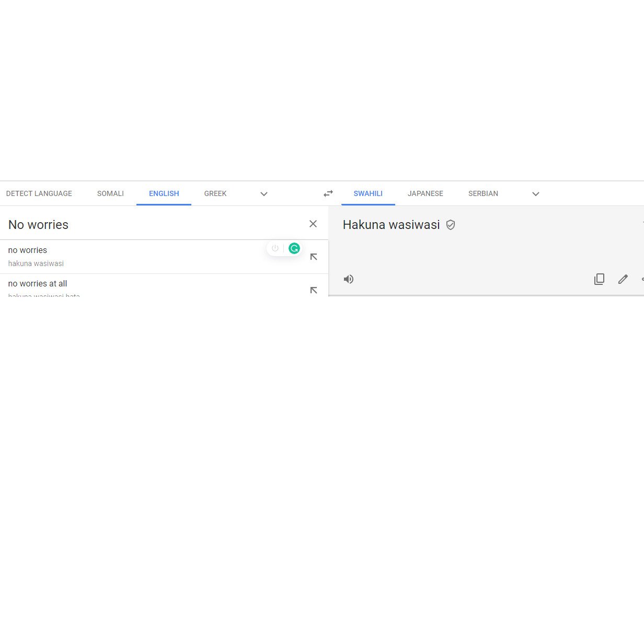Image resolution: width=644 pixels, height=644 pixels.
Task: Click the Swahili language label
Action: point(368,193)
